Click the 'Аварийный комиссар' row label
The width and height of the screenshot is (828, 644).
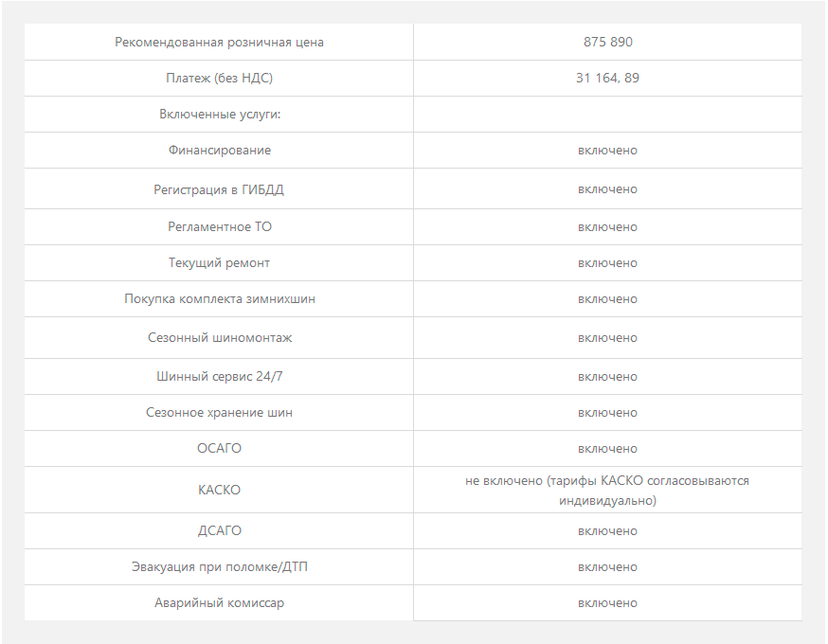coord(219,603)
